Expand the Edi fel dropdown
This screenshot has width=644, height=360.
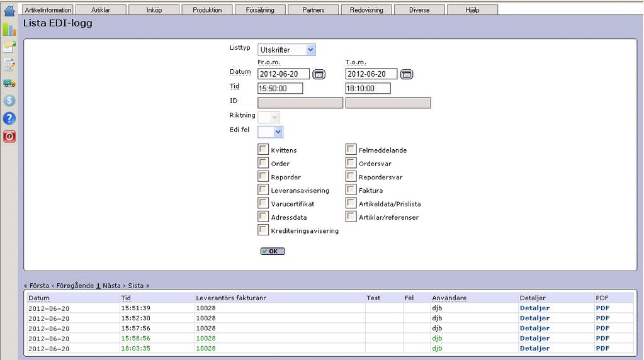pos(270,132)
